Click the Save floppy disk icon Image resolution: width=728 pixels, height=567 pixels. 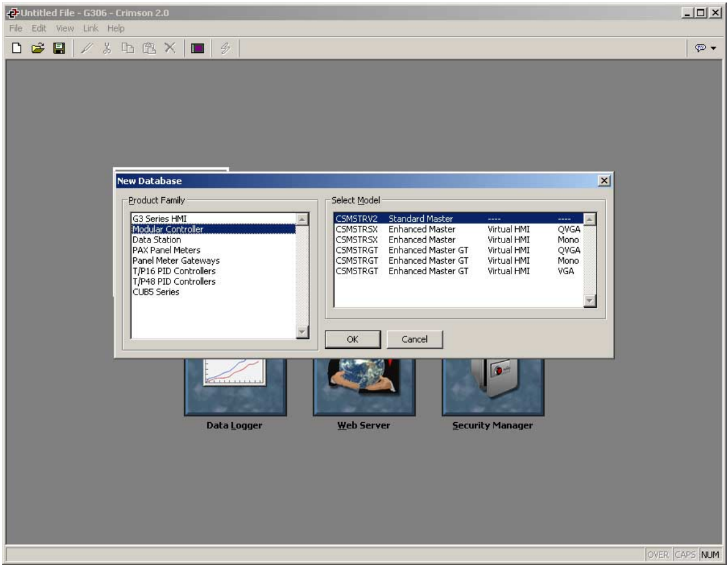pyautogui.click(x=59, y=48)
